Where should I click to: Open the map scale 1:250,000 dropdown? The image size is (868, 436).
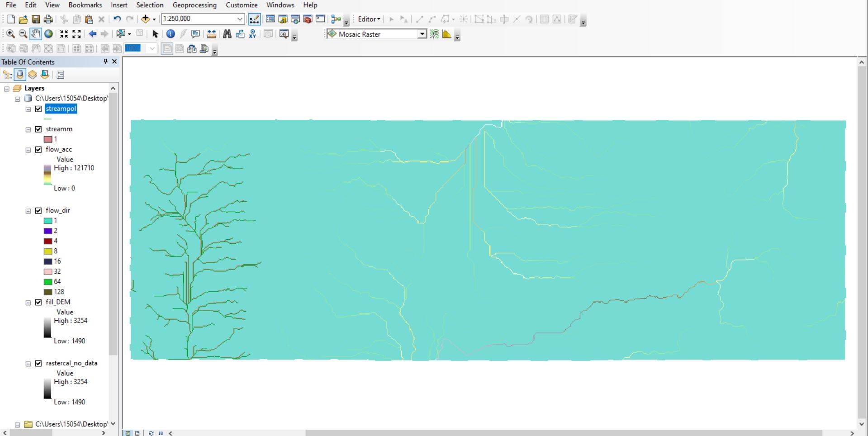pyautogui.click(x=240, y=19)
